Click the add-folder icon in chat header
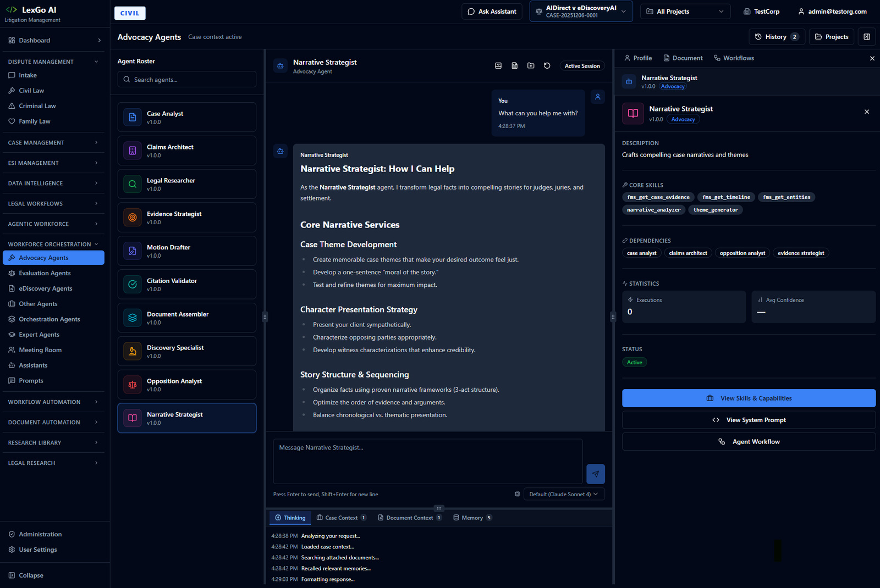This screenshot has height=588, width=880. 531,66
